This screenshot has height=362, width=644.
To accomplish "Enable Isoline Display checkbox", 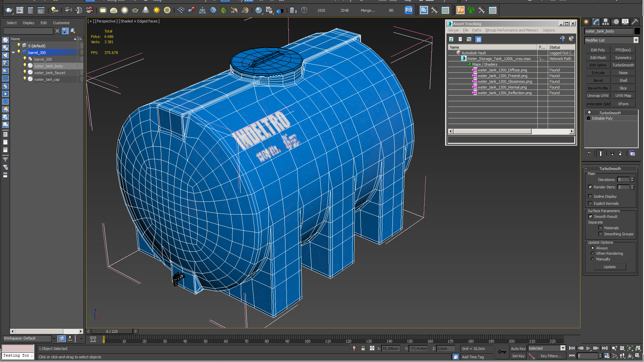I will (x=590, y=196).
